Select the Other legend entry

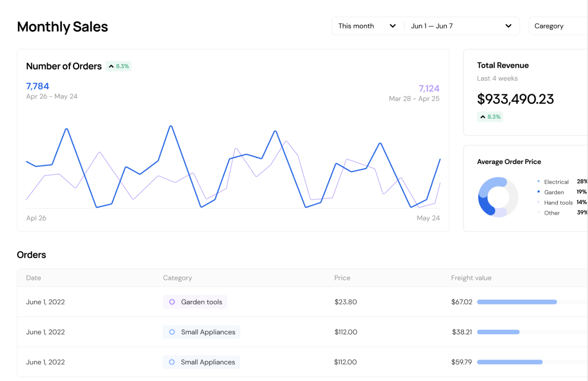tap(552, 213)
